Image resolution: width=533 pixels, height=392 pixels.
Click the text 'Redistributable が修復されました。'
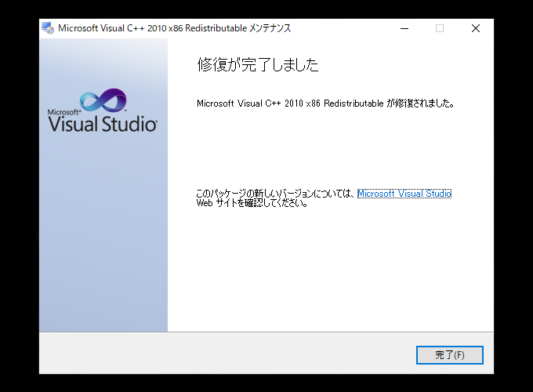[x=390, y=103]
